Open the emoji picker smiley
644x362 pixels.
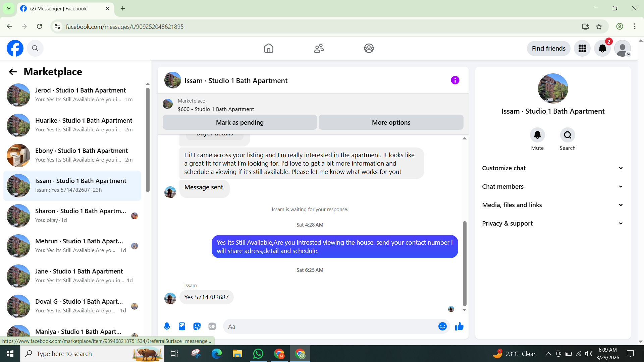pyautogui.click(x=442, y=326)
